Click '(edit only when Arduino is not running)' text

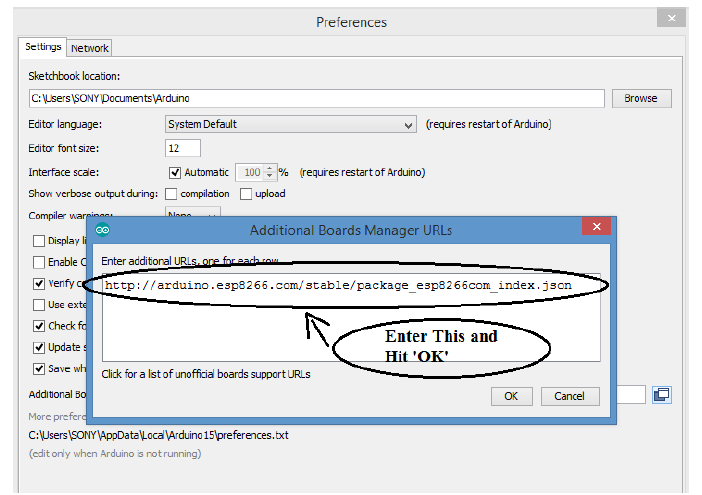(x=115, y=453)
